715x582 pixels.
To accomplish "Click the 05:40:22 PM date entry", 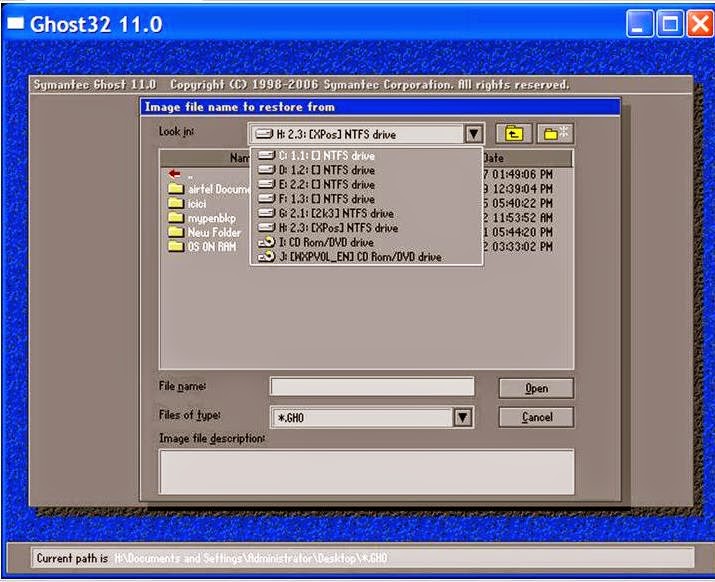I will [x=522, y=203].
